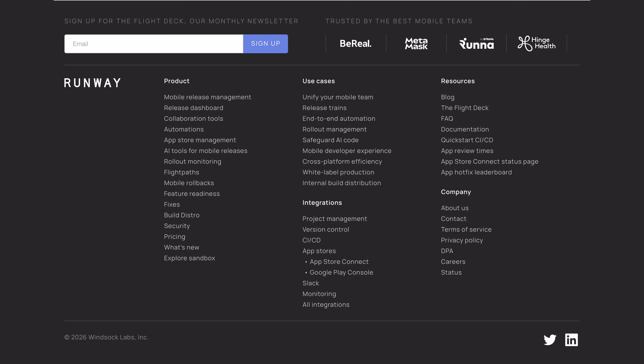Open Google Play Console link
Viewport: 644px width, 364px height.
point(341,273)
